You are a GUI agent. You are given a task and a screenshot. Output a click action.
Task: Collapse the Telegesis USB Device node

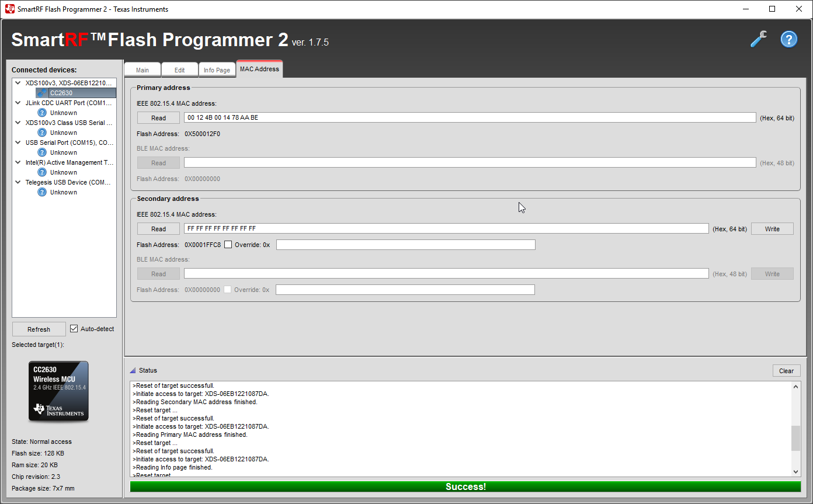tap(18, 182)
